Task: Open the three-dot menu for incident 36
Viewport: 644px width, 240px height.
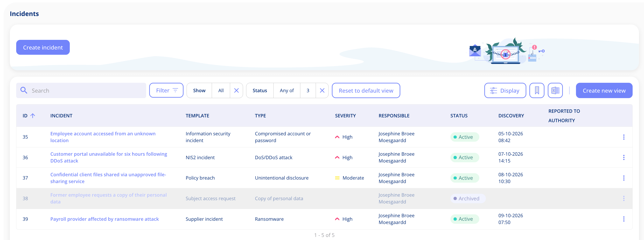Action: [623, 157]
